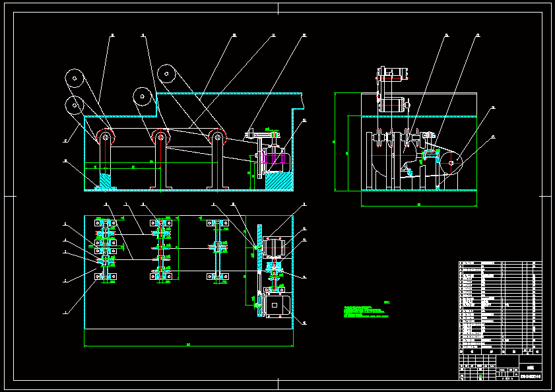Click the large belt pulley circle in side view
Image resolution: width=555 pixels, height=392 pixels.
point(451,163)
